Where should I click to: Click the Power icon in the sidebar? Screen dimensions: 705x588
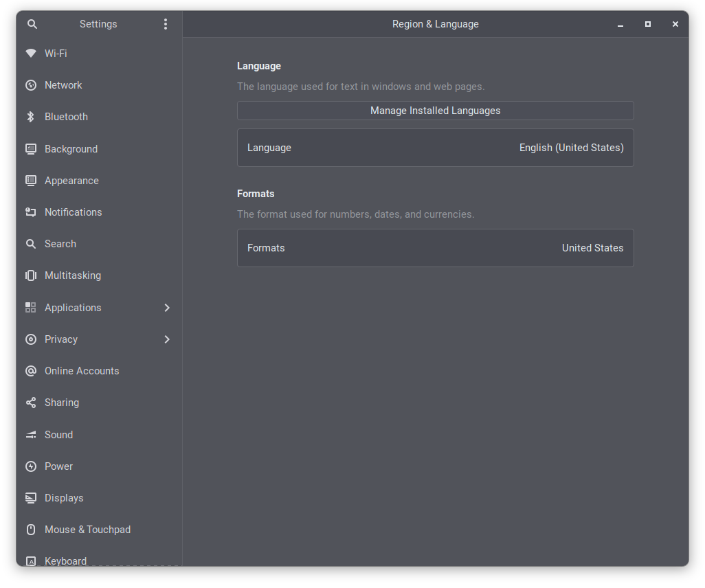(31, 466)
